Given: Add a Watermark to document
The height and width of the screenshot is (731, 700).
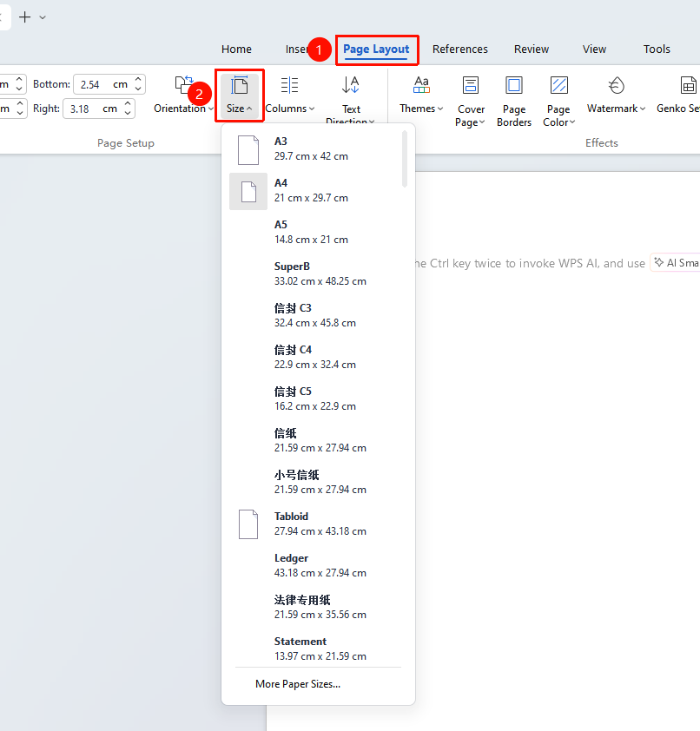Looking at the screenshot, I should pos(616,95).
